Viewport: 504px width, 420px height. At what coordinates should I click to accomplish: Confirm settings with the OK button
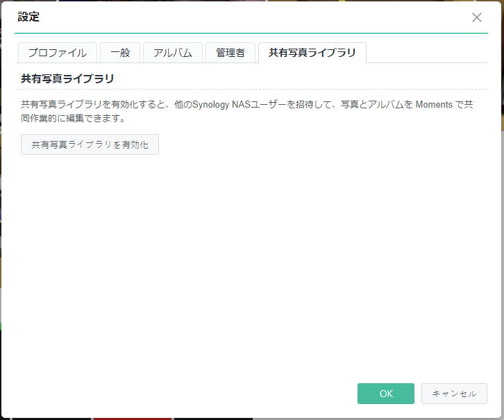click(x=386, y=394)
